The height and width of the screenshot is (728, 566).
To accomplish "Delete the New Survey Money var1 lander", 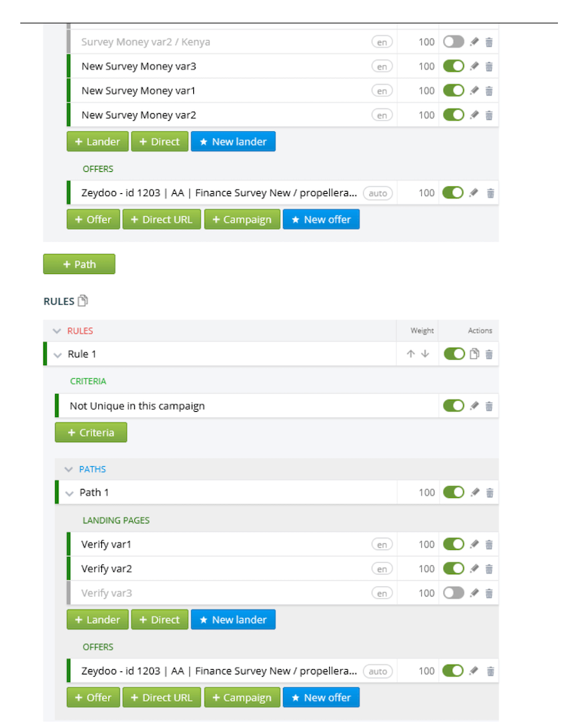I will pyautogui.click(x=489, y=91).
